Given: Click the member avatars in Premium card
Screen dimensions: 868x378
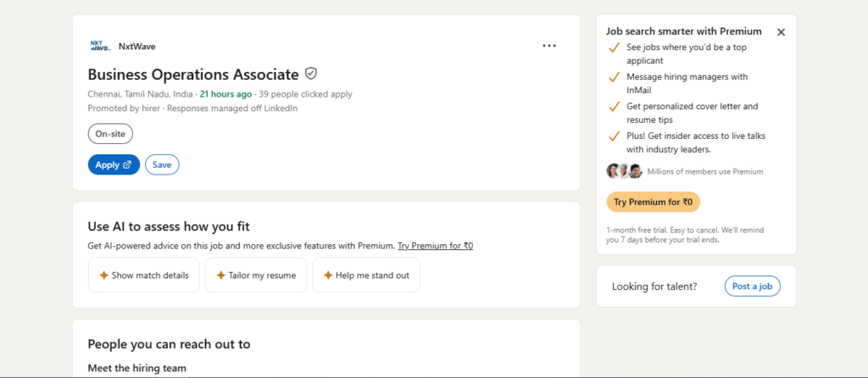Looking at the screenshot, I should [x=624, y=171].
